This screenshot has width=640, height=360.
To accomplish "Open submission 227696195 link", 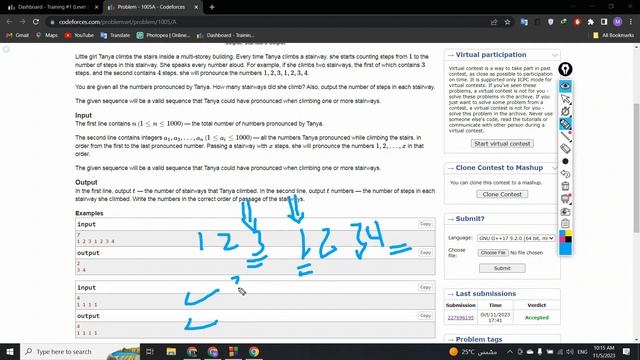I will (461, 318).
